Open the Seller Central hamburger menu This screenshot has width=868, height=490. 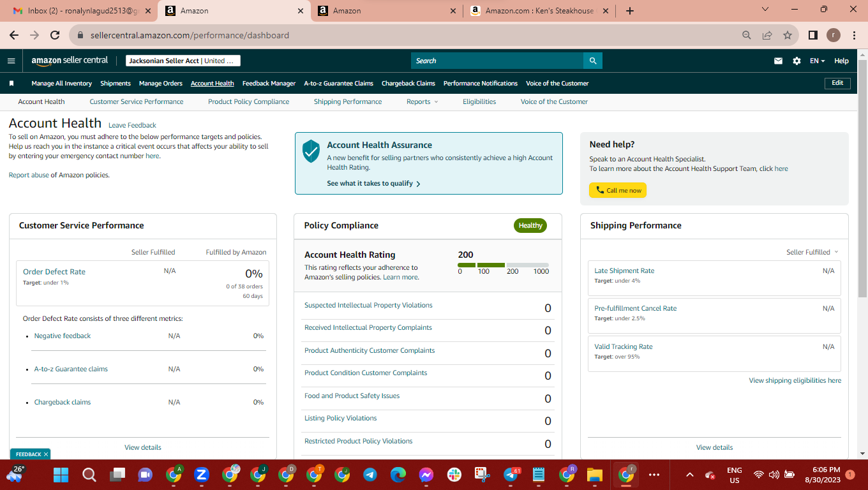[x=11, y=61]
